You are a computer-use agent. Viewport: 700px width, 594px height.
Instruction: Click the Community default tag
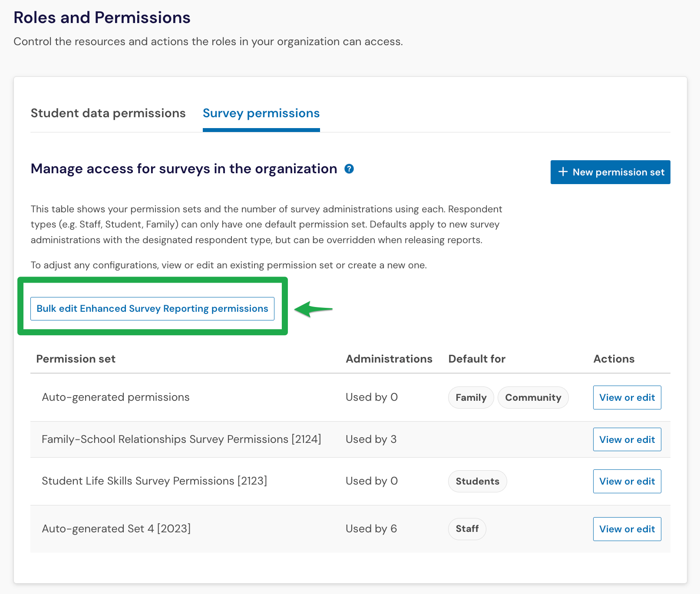tap(533, 397)
